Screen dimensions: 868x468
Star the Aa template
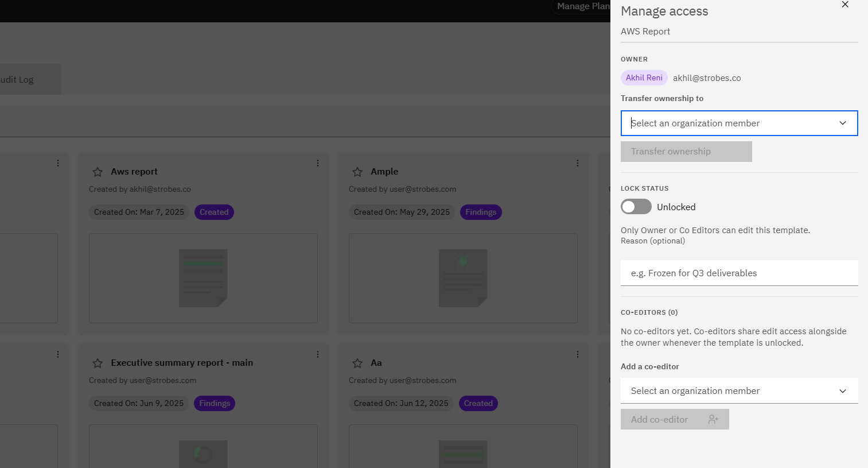(x=357, y=363)
